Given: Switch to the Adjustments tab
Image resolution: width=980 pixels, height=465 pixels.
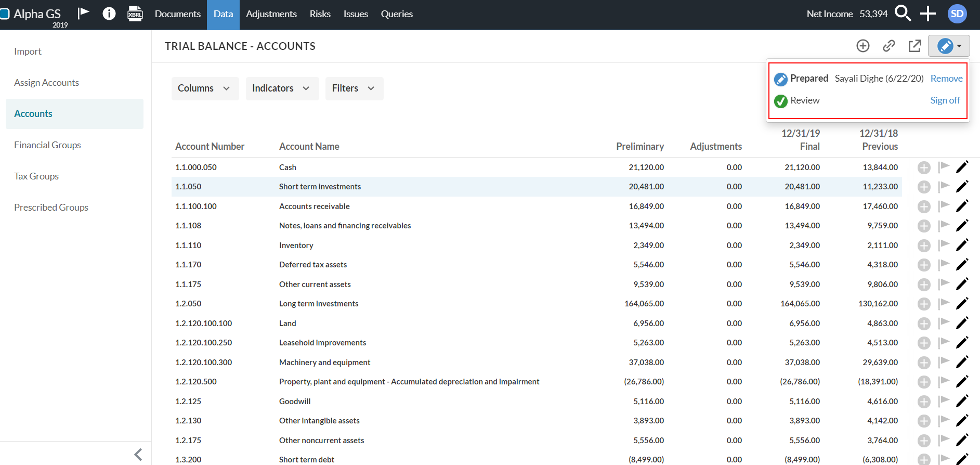Looking at the screenshot, I should (271, 14).
